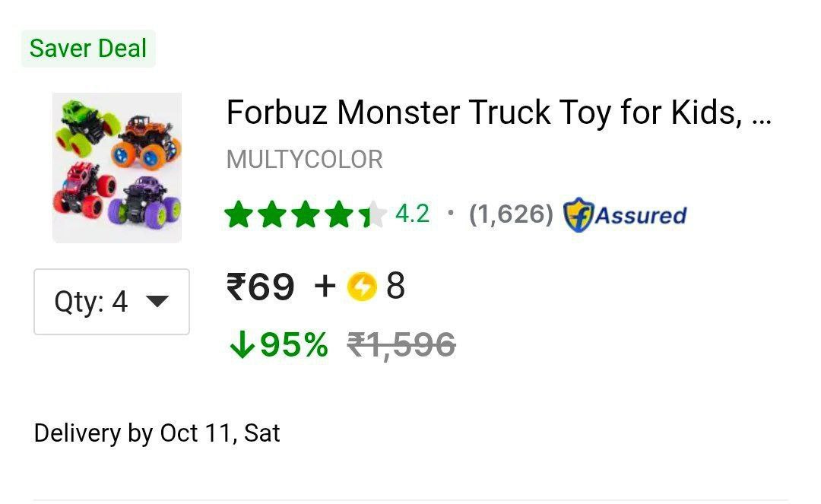Screen dimensions: 821x504
Task: Click the Flipkart Assured shield icon
Action: (578, 216)
